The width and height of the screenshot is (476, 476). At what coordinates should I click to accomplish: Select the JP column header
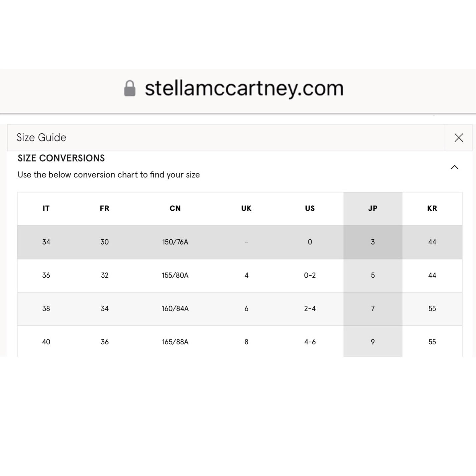point(373,208)
